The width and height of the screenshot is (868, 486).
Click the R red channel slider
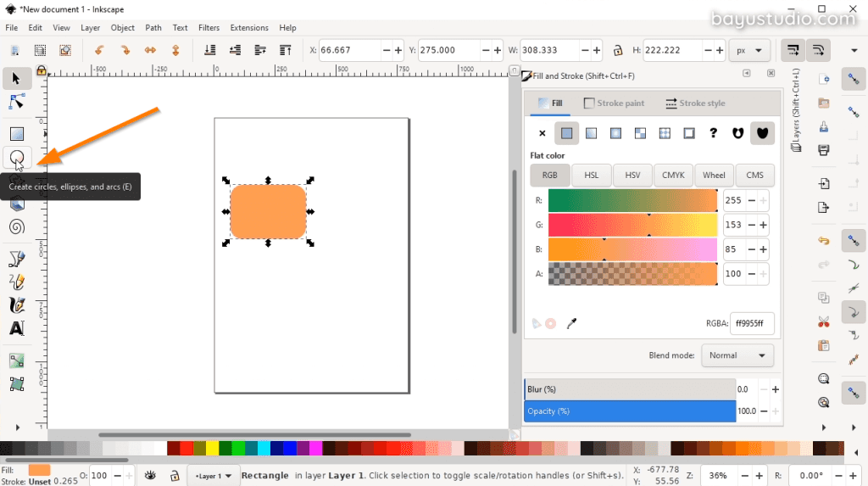(632, 200)
